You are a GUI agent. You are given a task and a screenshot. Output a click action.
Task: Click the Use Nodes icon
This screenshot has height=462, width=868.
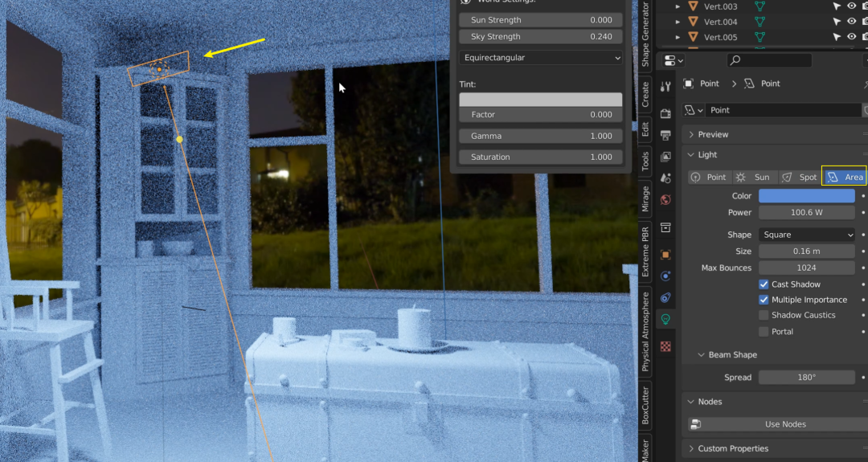coord(696,424)
